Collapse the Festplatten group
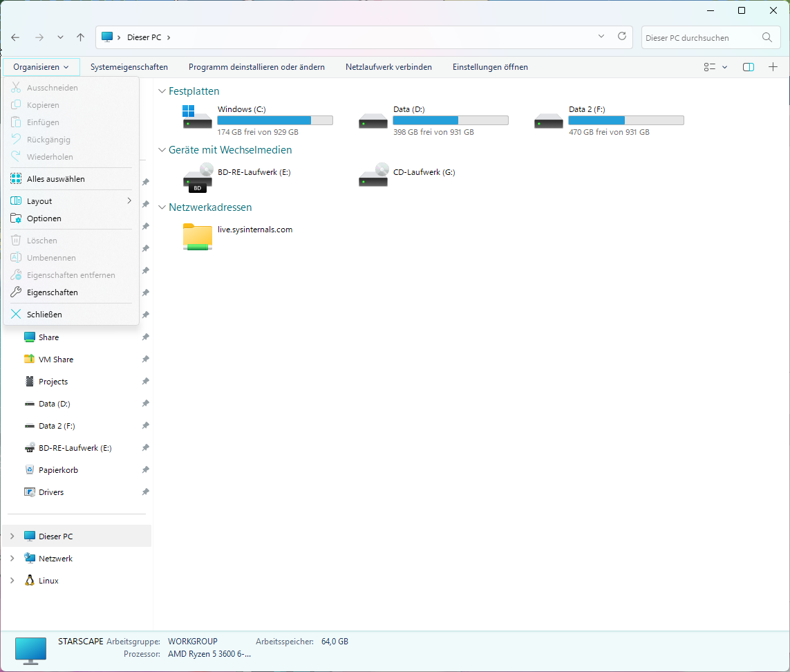Image resolution: width=790 pixels, height=672 pixels. coord(162,91)
